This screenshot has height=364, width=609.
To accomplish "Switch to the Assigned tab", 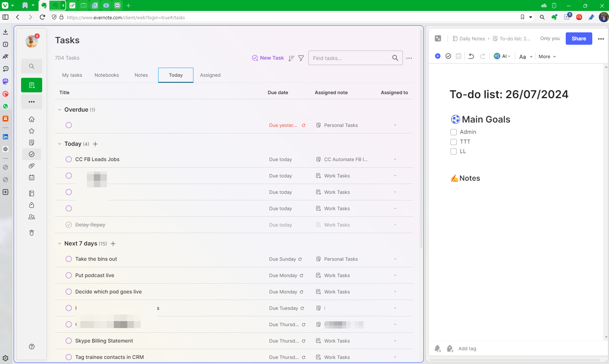I will click(x=210, y=75).
